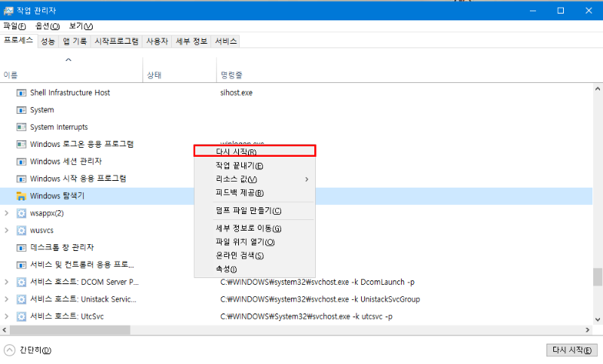The height and width of the screenshot is (364, 603).
Task: Switch to the 성능 tab
Action: pyautogui.click(x=47, y=41)
